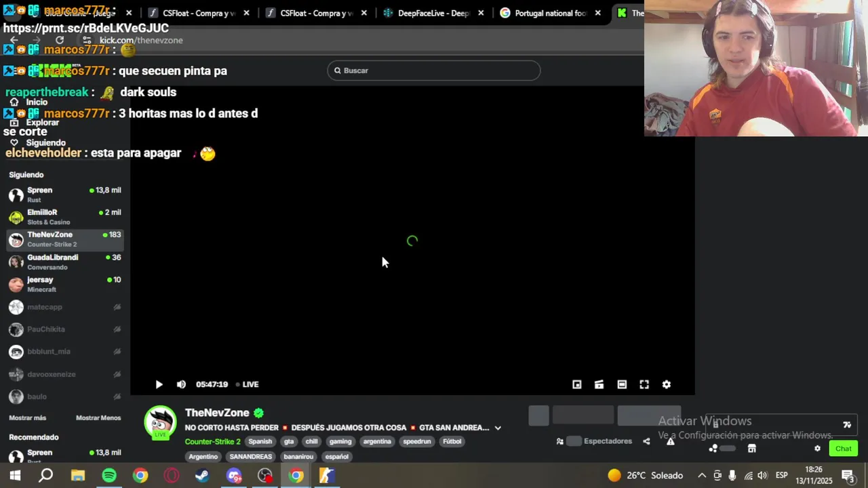Switch to Portugal national football tab
Image resolution: width=868 pixels, height=488 pixels.
pos(551,13)
